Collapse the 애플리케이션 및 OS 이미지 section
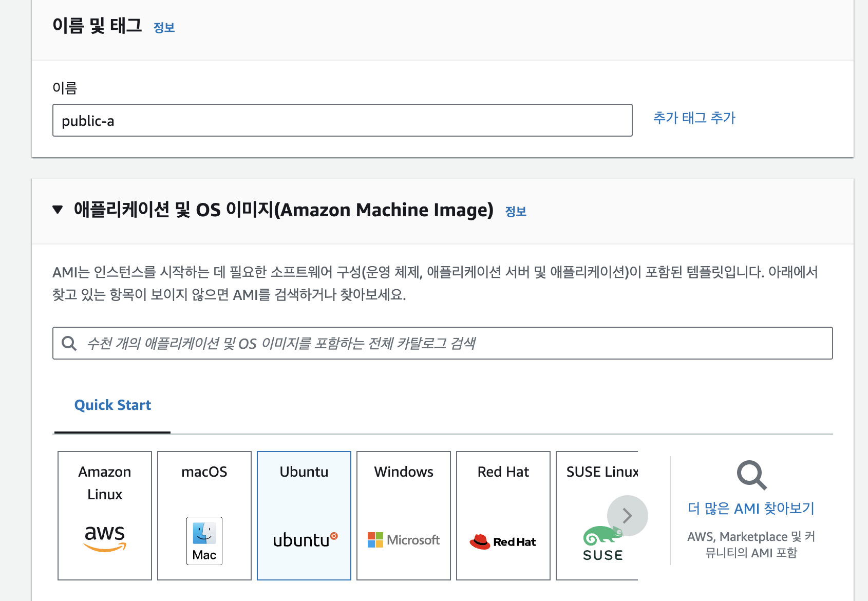This screenshot has height=601, width=868. (x=58, y=210)
